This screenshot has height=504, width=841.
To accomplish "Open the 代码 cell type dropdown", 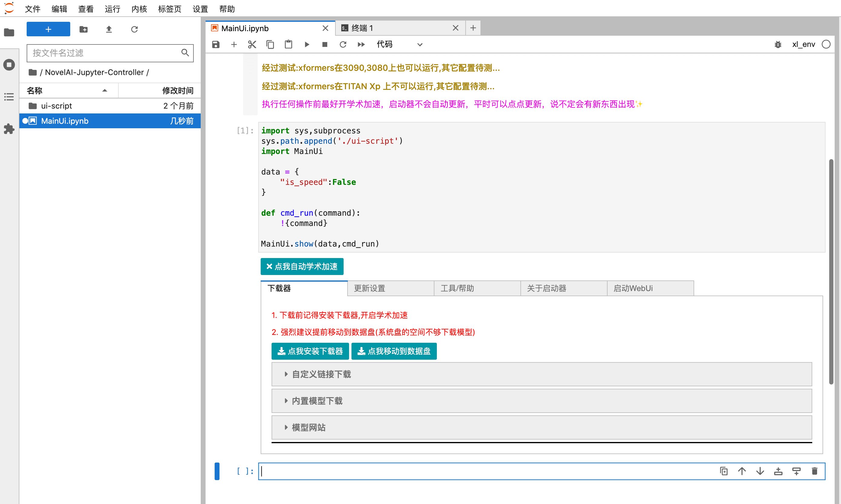I will (399, 44).
